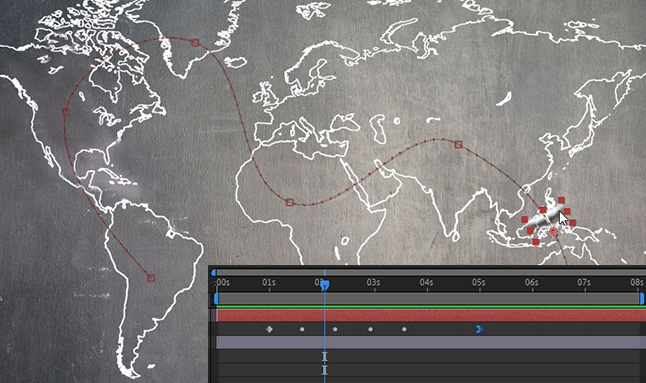The width and height of the screenshot is (646, 383).
Task: Click the work area end handle
Action: point(641,299)
